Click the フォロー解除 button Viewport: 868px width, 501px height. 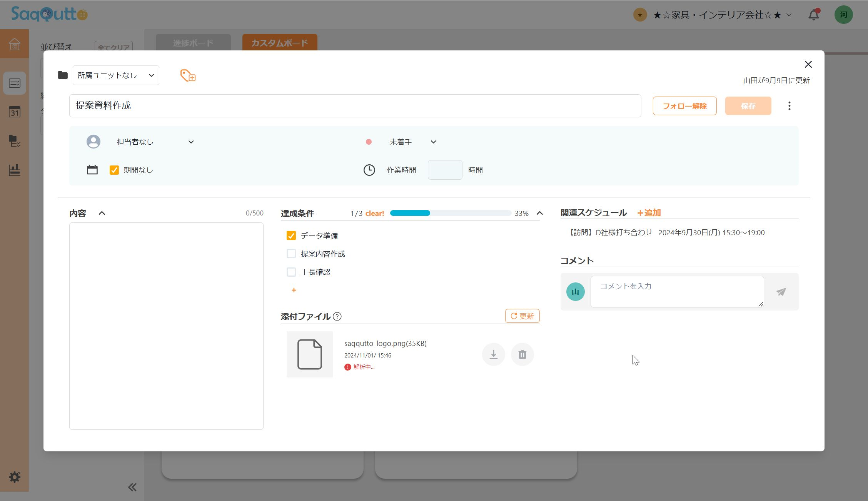684,105
